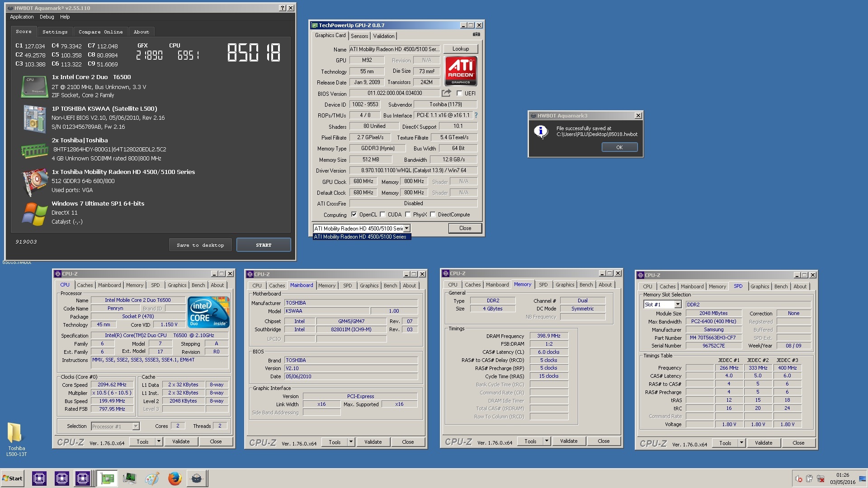Toggle the UEFI checkbox in GPU-Z
The width and height of the screenshot is (868, 488).
tap(459, 94)
